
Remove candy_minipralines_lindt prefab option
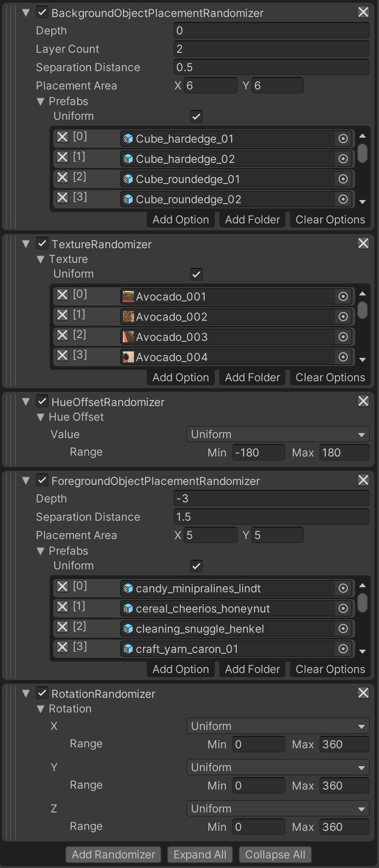[x=62, y=587]
